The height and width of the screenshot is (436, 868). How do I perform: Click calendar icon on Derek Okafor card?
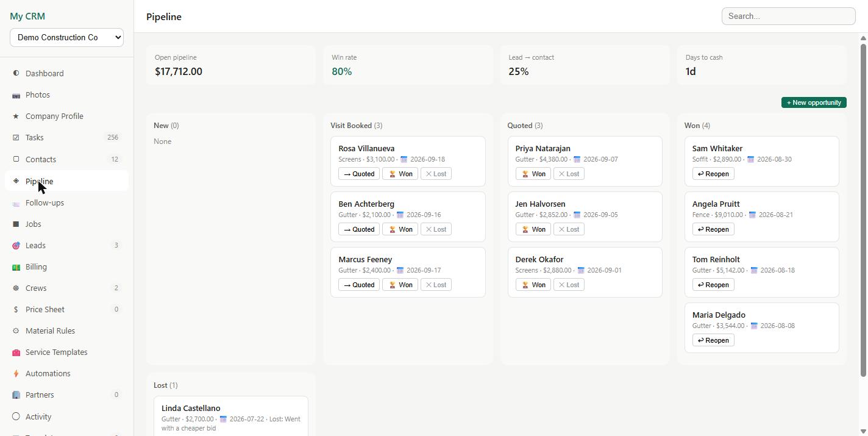(x=581, y=271)
